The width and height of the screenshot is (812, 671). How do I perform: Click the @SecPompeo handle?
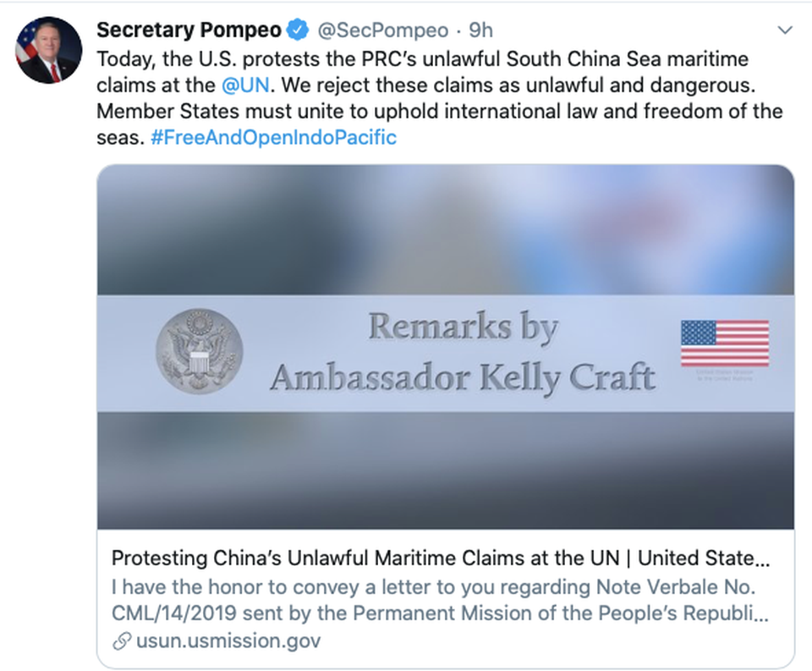click(x=381, y=30)
